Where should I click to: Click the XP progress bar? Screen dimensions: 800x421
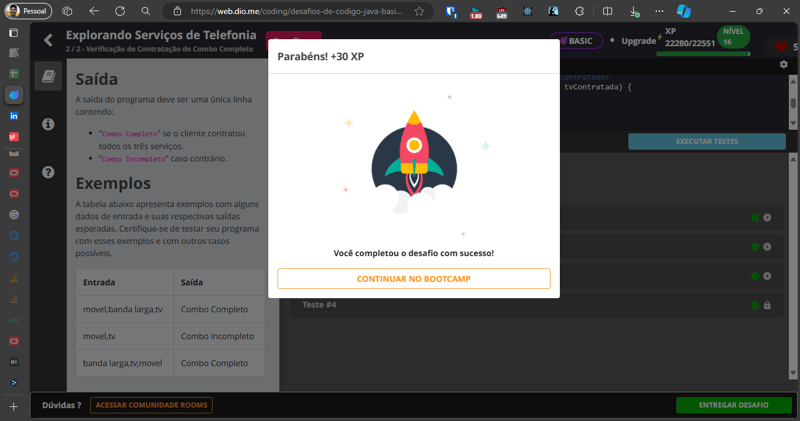click(703, 53)
